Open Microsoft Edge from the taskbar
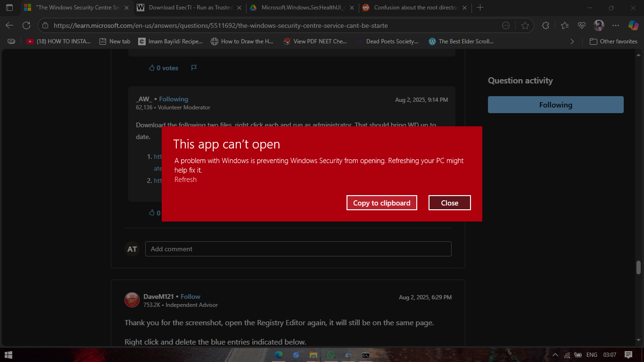644x362 pixels. coord(279,355)
